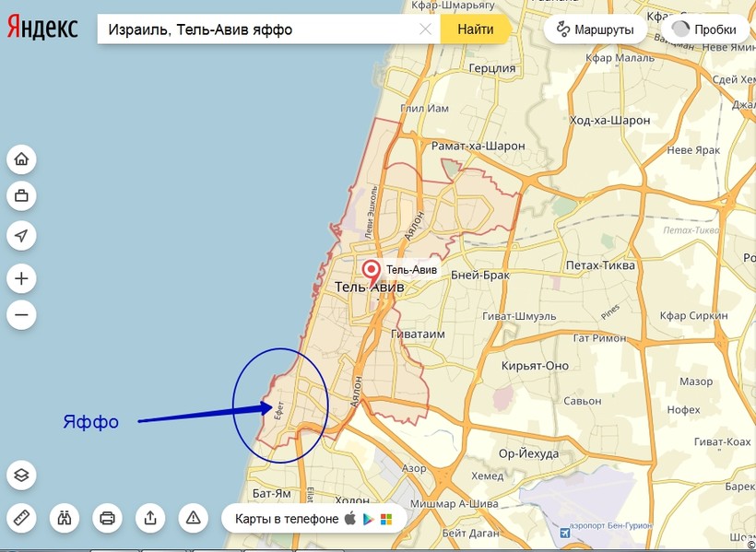
Task: Click Ор-Йехуда label
Action: click(x=528, y=453)
